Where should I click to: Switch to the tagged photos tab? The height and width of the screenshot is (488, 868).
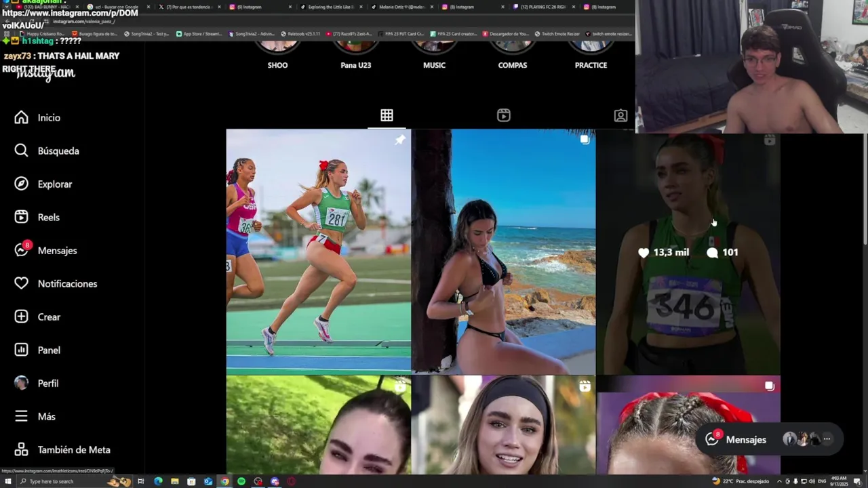tap(620, 116)
